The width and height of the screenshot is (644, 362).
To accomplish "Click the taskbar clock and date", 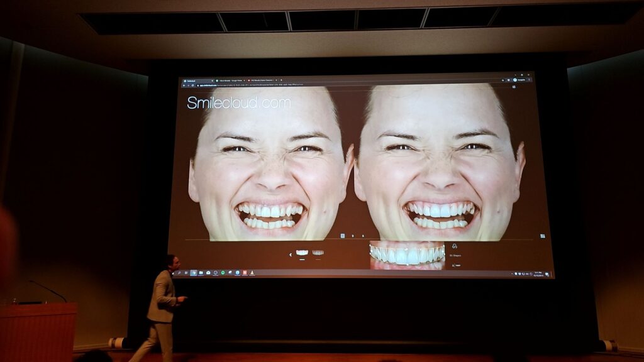I will click(x=539, y=273).
